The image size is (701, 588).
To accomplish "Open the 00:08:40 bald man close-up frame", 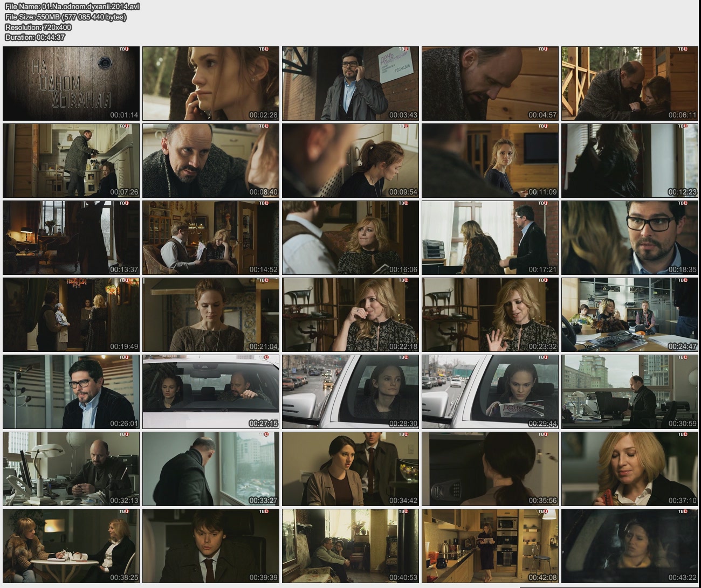I will (x=211, y=161).
